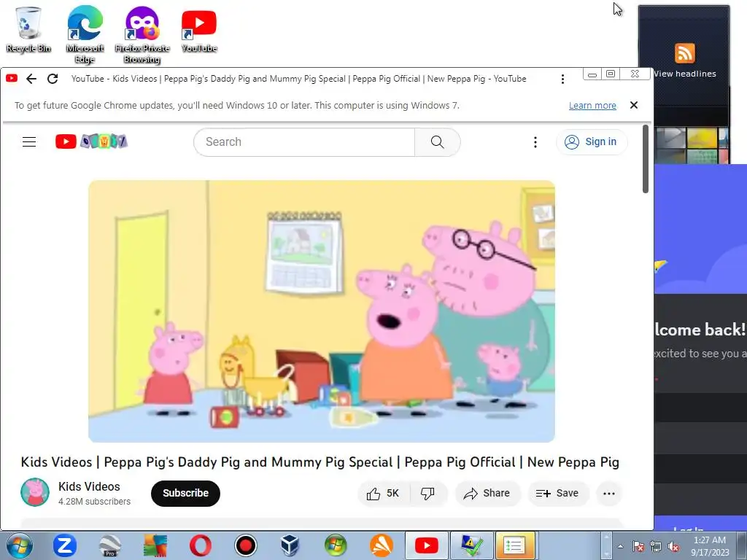Screen dimensions: 747x560
Task: Launch the Firefox Private Browsing shortcut
Action: coord(142,34)
